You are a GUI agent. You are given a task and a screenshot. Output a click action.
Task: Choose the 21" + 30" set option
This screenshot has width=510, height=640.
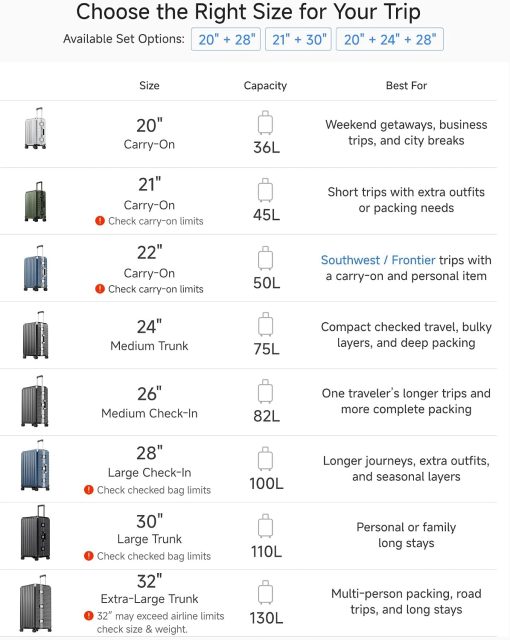point(298,39)
